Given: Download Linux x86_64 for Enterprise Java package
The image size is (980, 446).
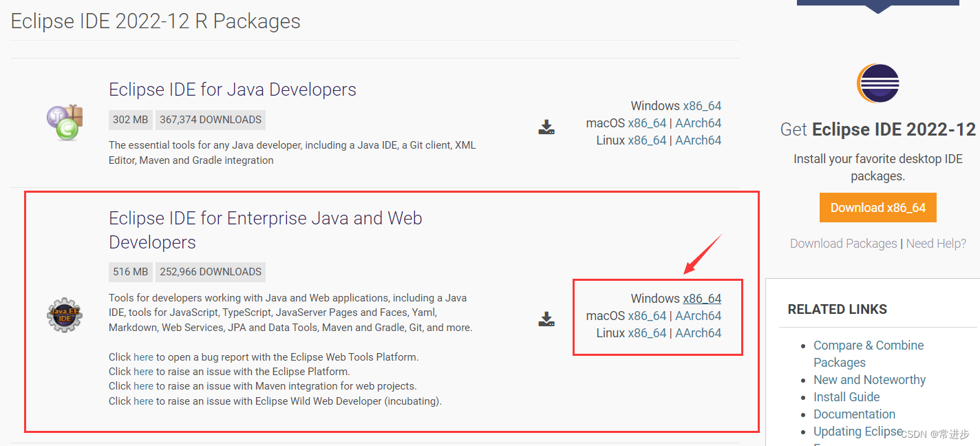Looking at the screenshot, I should (x=647, y=333).
